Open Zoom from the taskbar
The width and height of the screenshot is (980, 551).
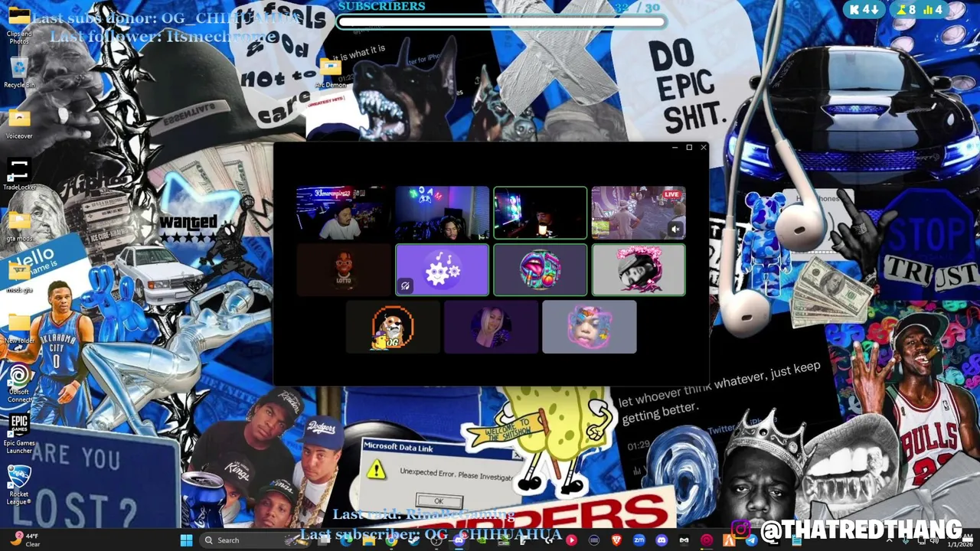click(639, 540)
